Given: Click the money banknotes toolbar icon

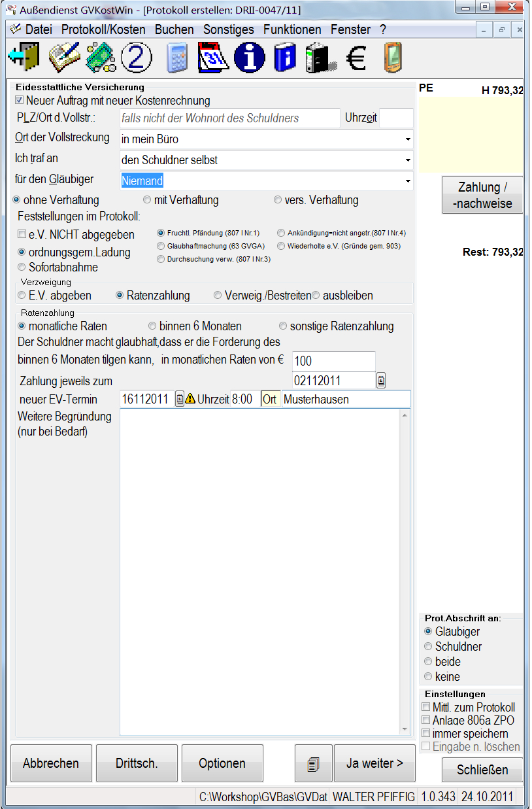Looking at the screenshot, I should [x=100, y=58].
